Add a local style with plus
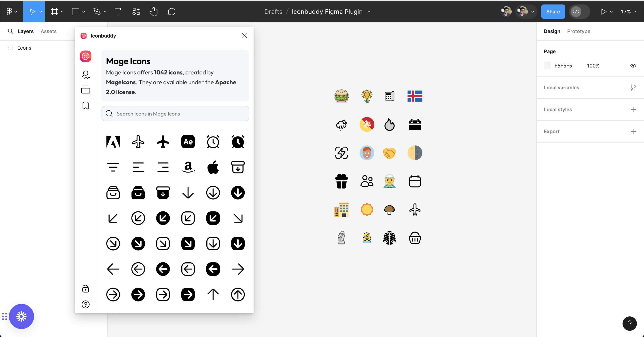The height and width of the screenshot is (337, 644). 633,110
